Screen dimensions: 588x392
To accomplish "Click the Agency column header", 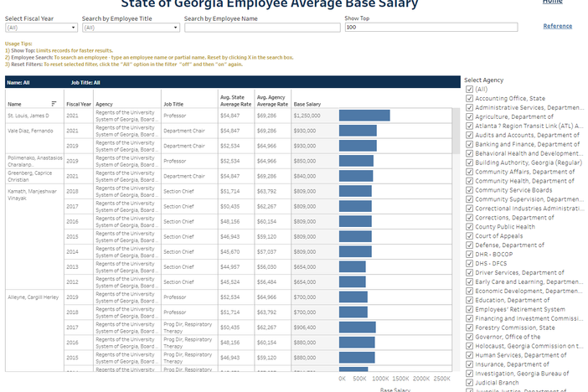I will (104, 104).
